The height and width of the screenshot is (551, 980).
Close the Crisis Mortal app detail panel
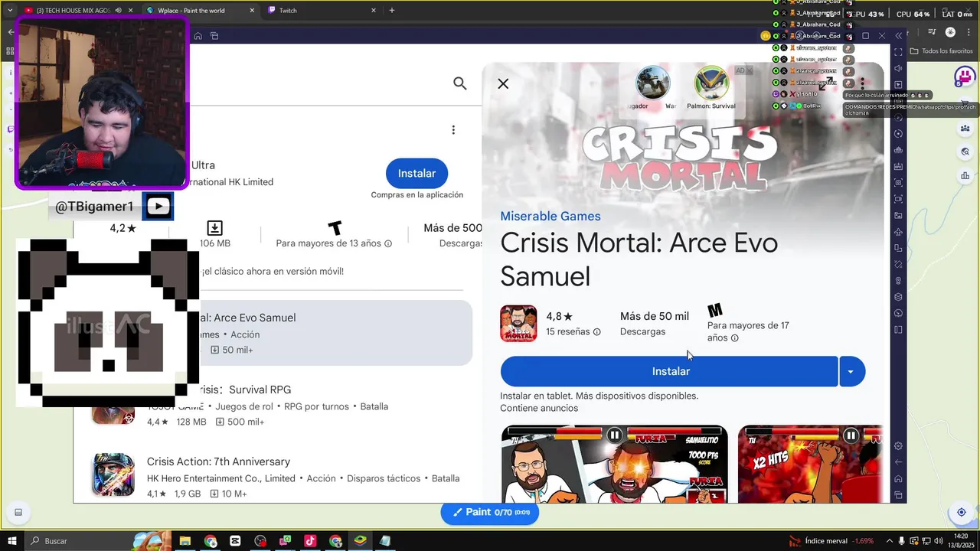pos(503,83)
